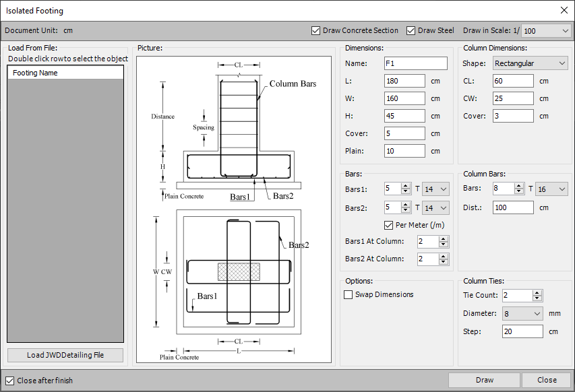Click Load JWDDetailing File button
This screenshot has height=392, width=575.
(65, 355)
